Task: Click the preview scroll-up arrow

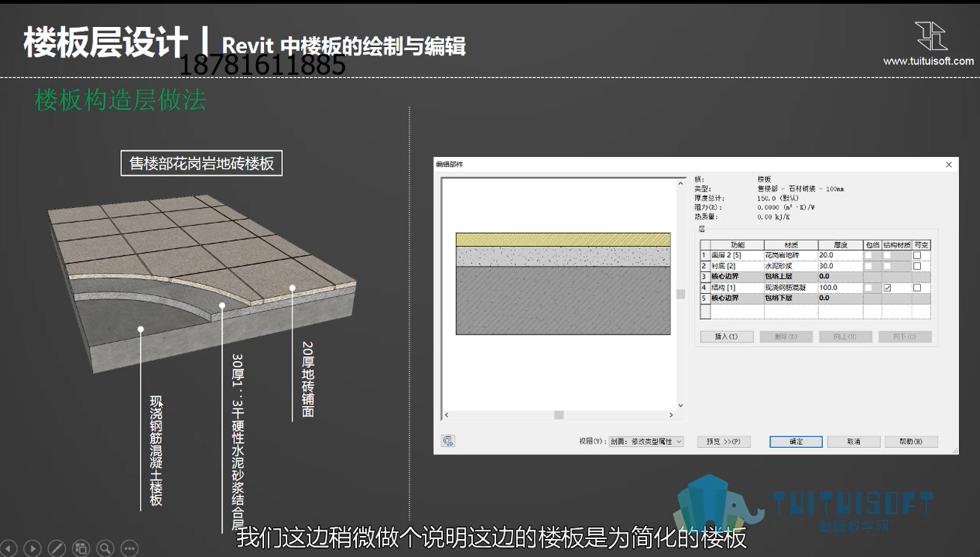Action: click(x=681, y=182)
